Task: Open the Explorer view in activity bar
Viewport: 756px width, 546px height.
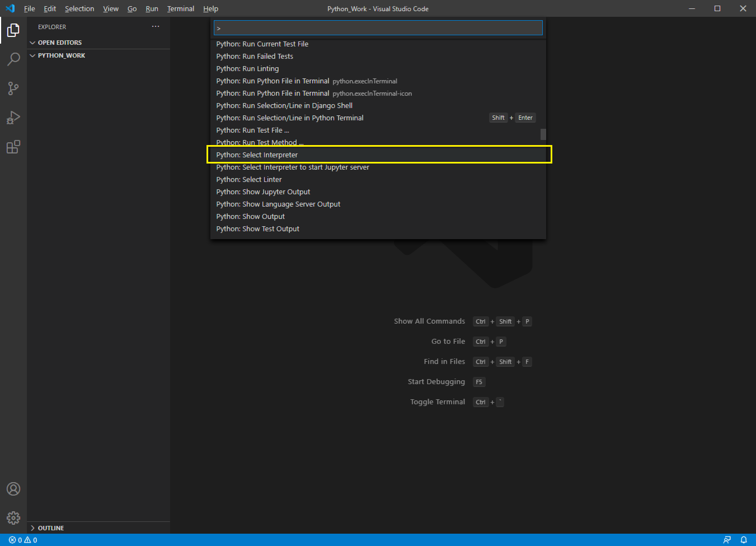Action: [13, 30]
